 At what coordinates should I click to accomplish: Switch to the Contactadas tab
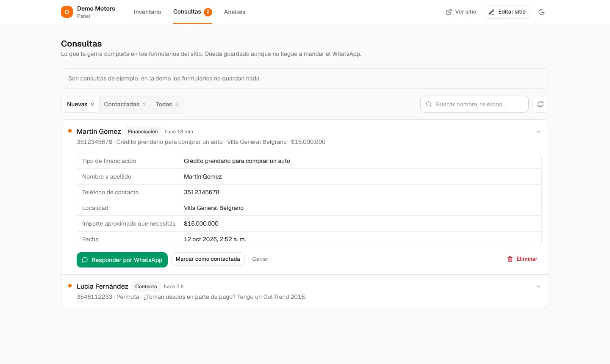tap(125, 104)
